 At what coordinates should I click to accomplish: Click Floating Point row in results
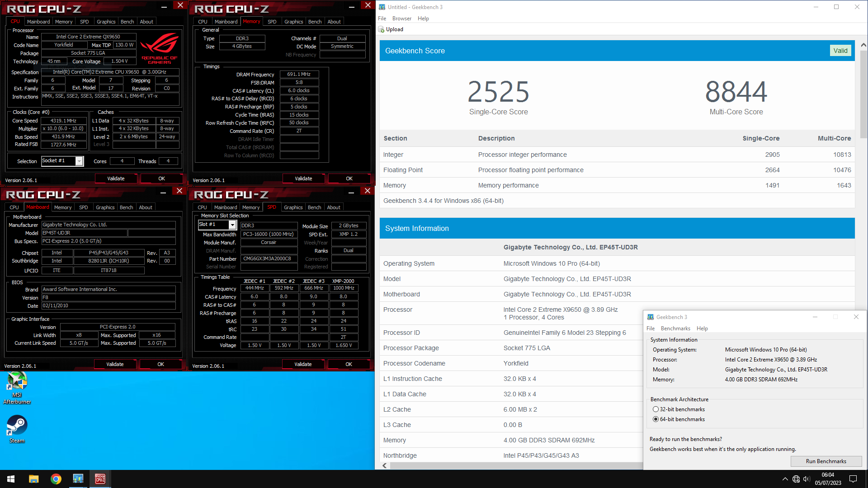click(x=617, y=170)
